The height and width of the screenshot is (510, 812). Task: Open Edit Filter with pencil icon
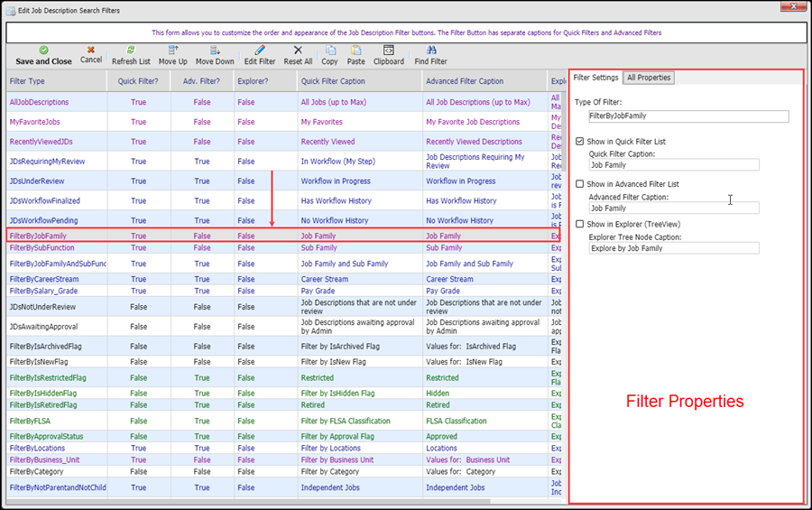coord(260,51)
